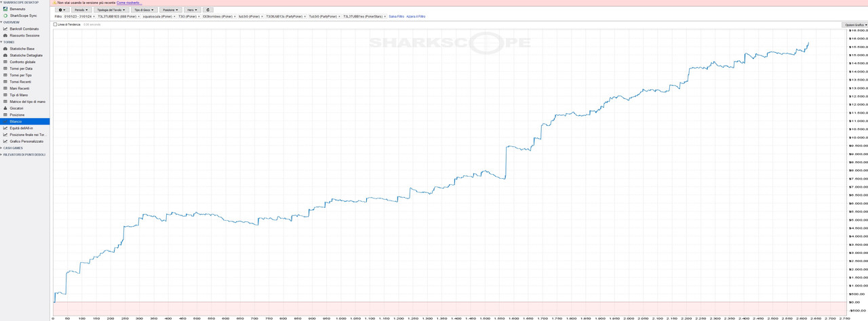
Task: Open the Riassunto Sessione view
Action: (x=24, y=35)
